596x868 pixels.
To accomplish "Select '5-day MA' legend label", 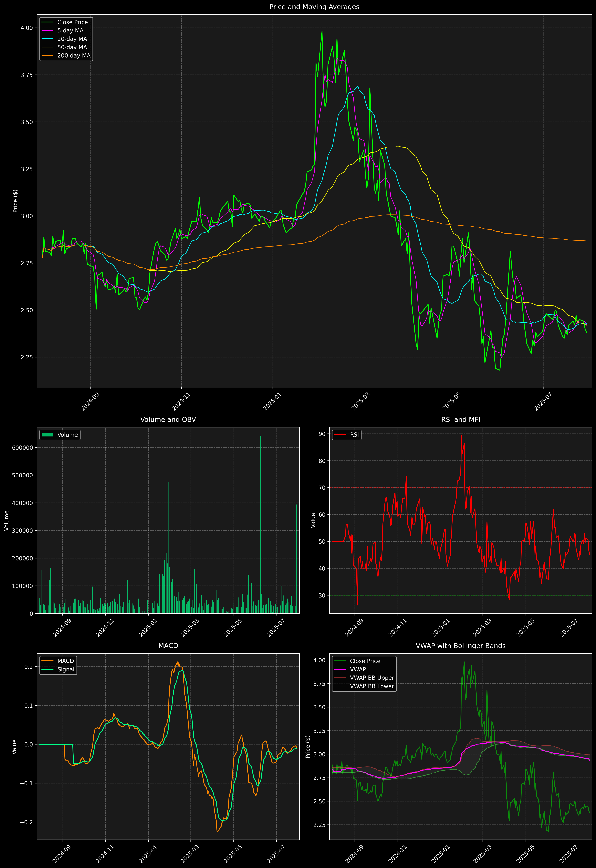I will (x=70, y=31).
